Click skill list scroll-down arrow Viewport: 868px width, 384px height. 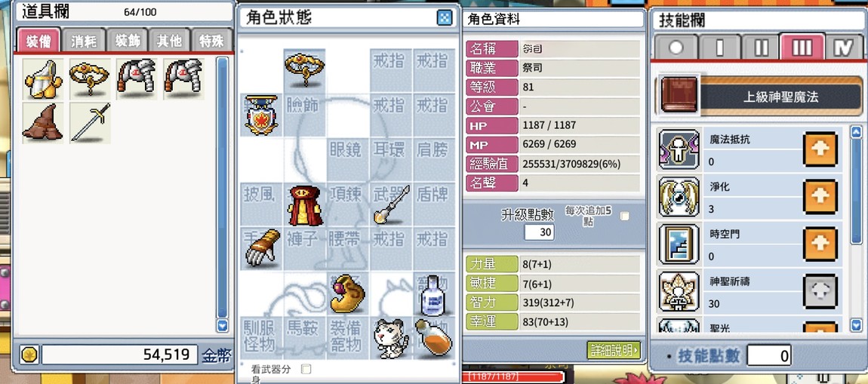[856, 325]
